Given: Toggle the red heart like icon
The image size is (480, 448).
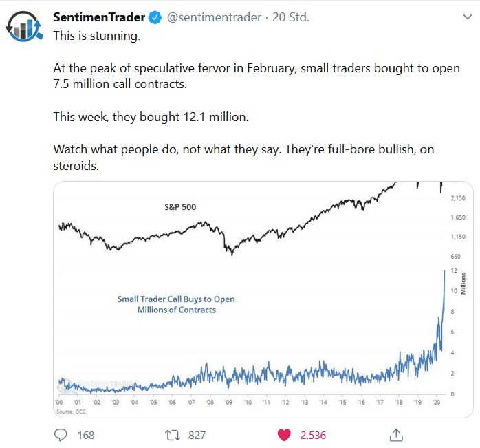Looking at the screenshot, I should click(x=283, y=435).
